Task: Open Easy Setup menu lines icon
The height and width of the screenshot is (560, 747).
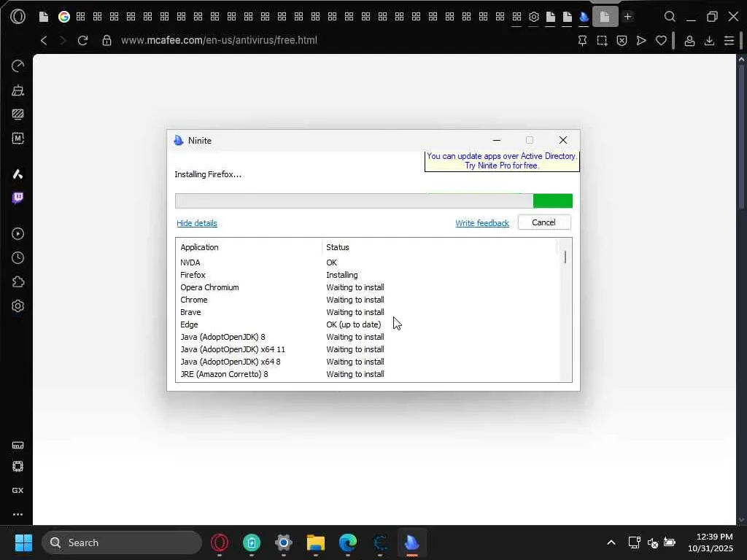Action: 729,41
